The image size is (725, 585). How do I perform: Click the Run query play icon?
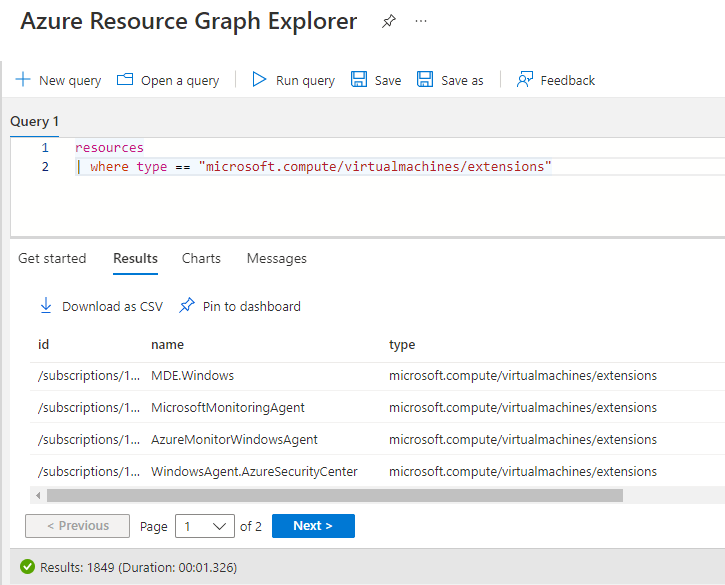coord(259,80)
